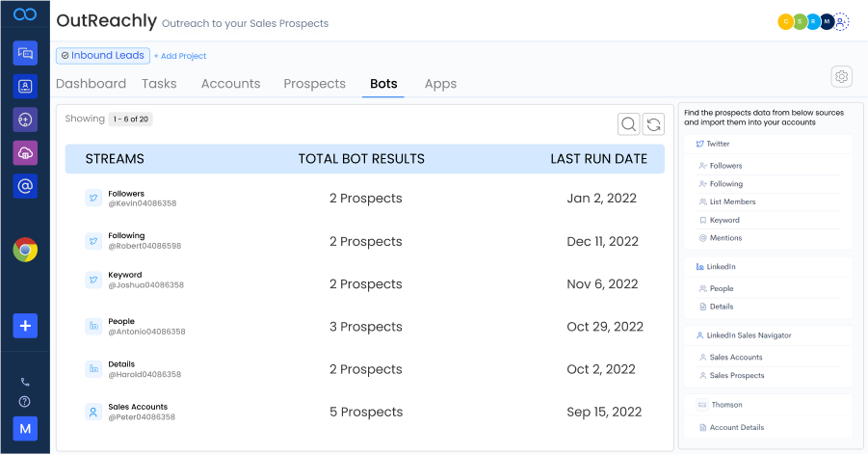Click the add team member icon
Image resolution: width=868 pixels, height=454 pixels.
coord(841,22)
